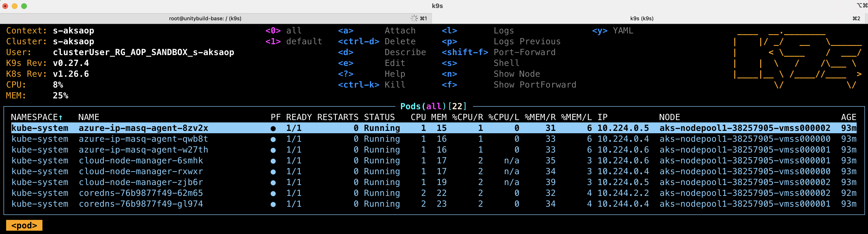Click IP 10.244.2.2 in the coredns-76b9877f49-62m65 row
868x234 pixels.
click(623, 193)
